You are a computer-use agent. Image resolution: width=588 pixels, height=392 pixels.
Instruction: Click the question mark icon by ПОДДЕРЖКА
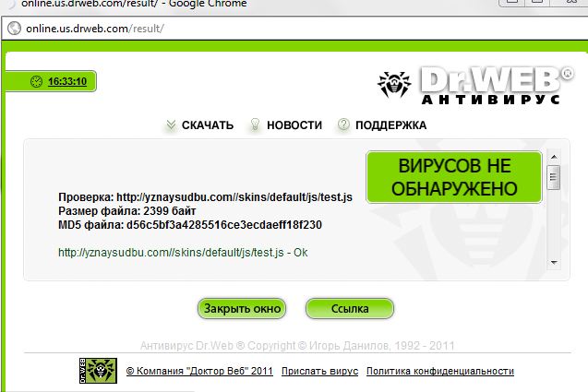(x=343, y=125)
